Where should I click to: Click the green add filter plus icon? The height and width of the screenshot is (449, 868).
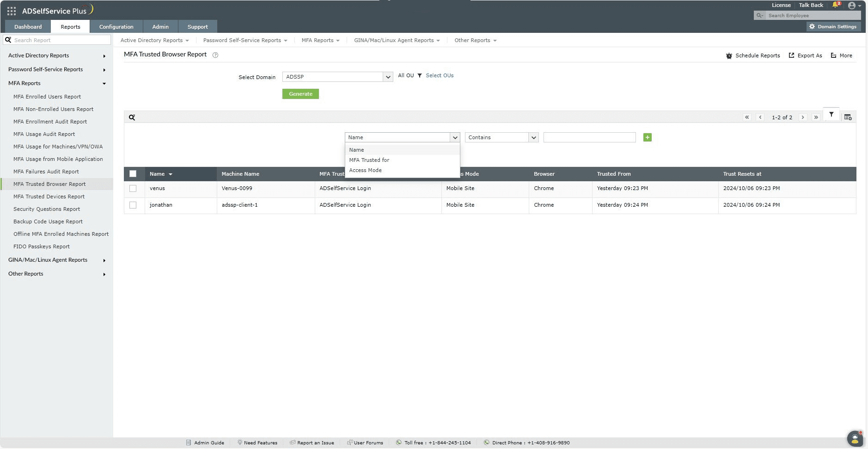coord(647,137)
